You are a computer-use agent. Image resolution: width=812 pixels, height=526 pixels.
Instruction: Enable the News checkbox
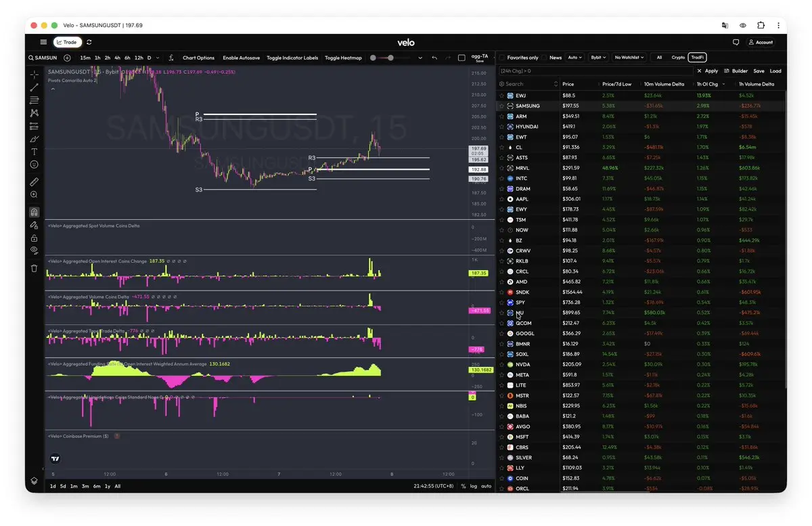[x=544, y=58]
